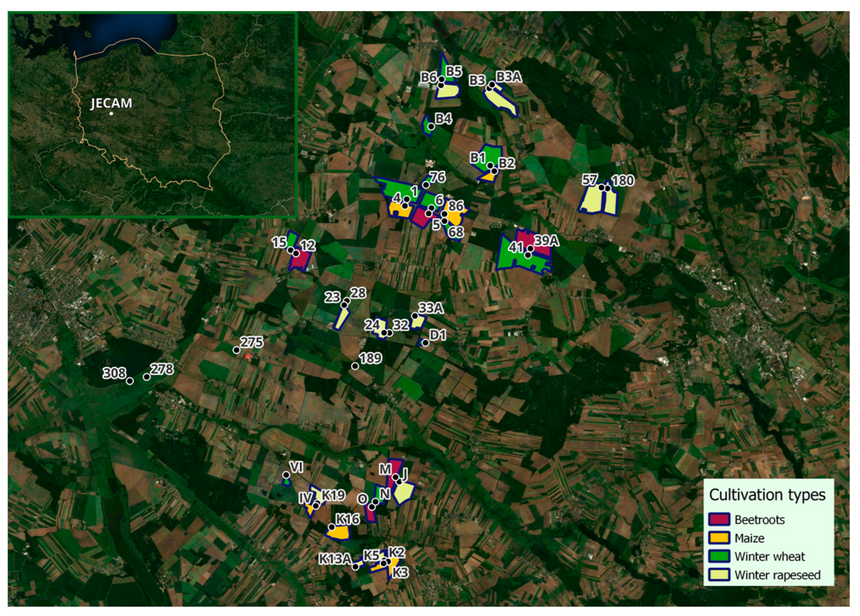Click the Winter wheat legend swatch
Image resolution: width=860 pixels, height=616 pixels.
(719, 556)
